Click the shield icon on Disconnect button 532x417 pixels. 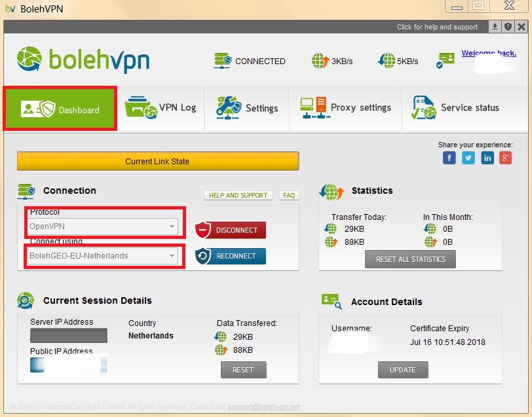click(x=203, y=230)
